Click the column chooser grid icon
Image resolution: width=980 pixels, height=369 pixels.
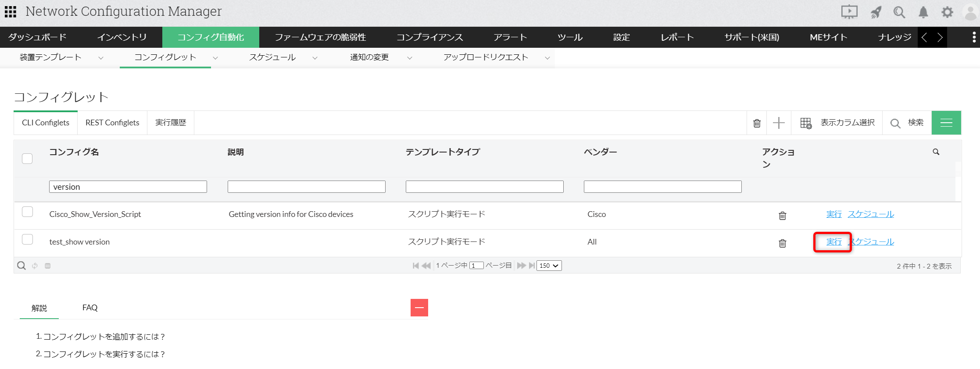point(806,123)
